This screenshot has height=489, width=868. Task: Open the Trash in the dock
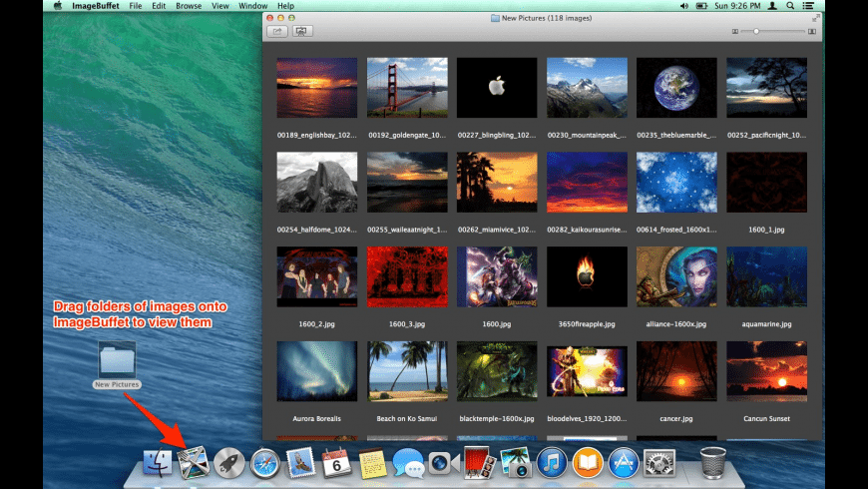tap(712, 462)
